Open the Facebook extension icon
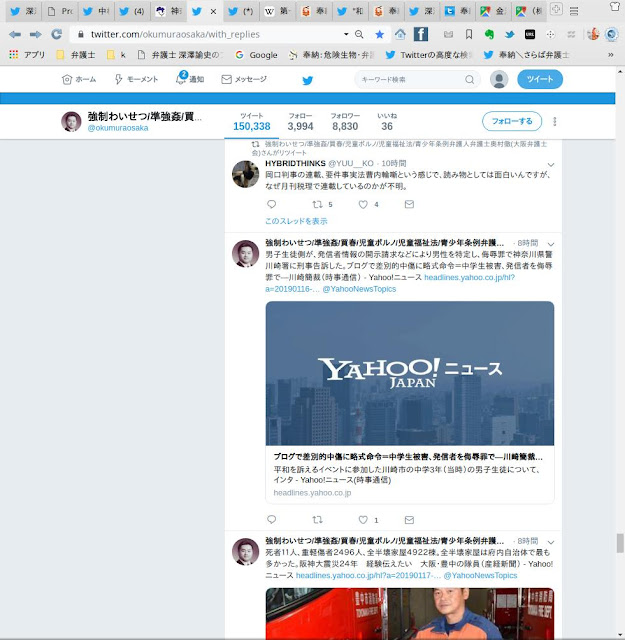625x640 pixels. [x=421, y=34]
